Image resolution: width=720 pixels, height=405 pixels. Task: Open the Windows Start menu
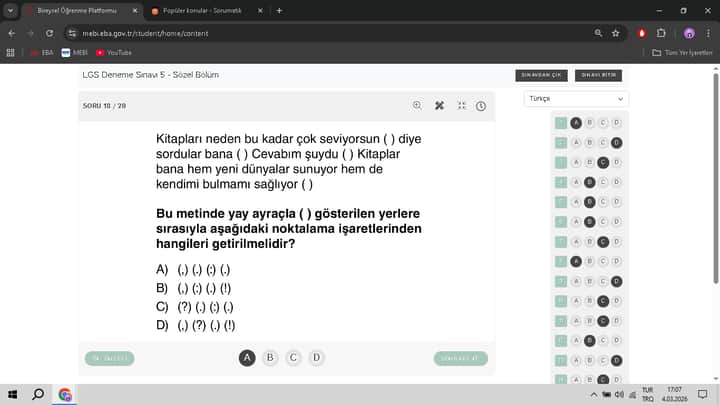pyautogui.click(x=12, y=394)
